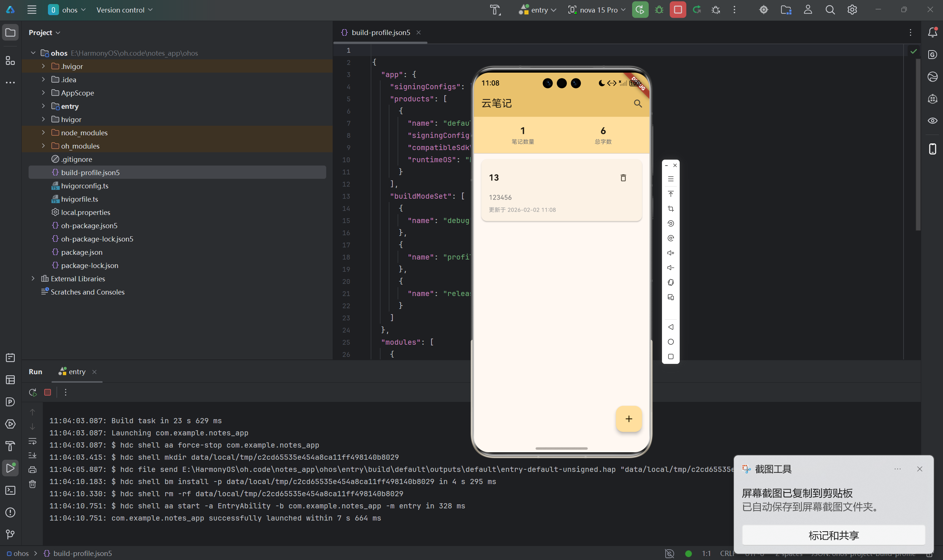This screenshot has height=560, width=943.
Task: Open the nova 15 Pro device dropdown
Action: click(597, 10)
